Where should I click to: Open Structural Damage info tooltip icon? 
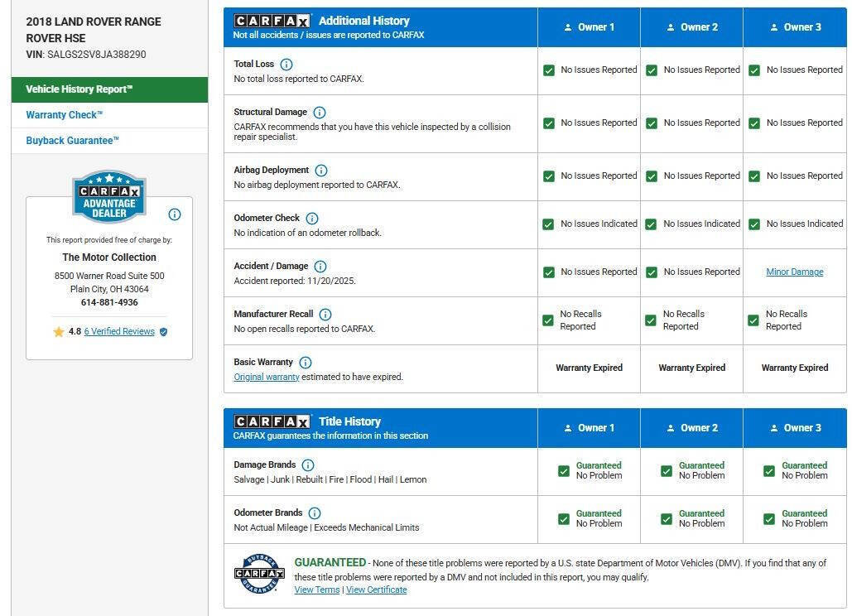[x=320, y=113]
